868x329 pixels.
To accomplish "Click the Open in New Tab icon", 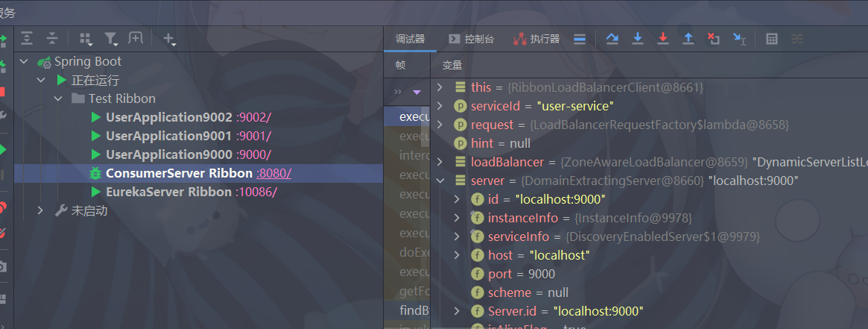I will pyautogui.click(x=136, y=38).
